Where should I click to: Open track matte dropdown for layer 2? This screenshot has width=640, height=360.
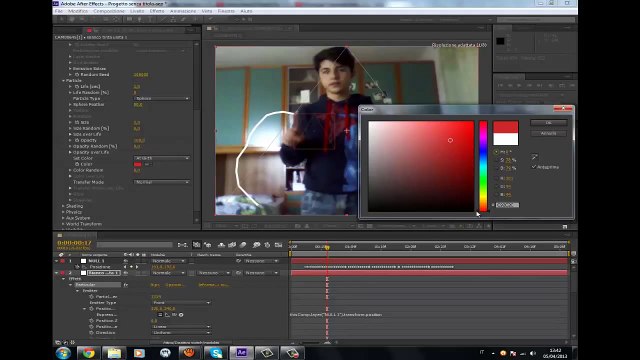click(213, 273)
